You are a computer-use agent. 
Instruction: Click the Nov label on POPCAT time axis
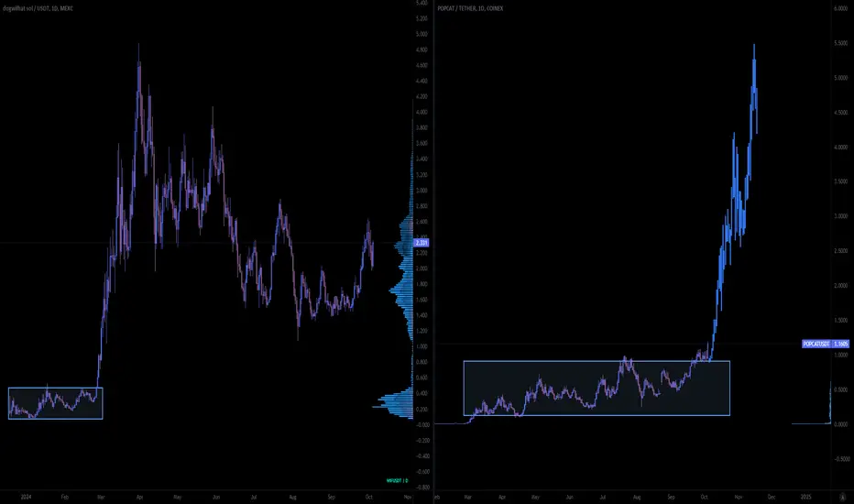click(x=739, y=497)
